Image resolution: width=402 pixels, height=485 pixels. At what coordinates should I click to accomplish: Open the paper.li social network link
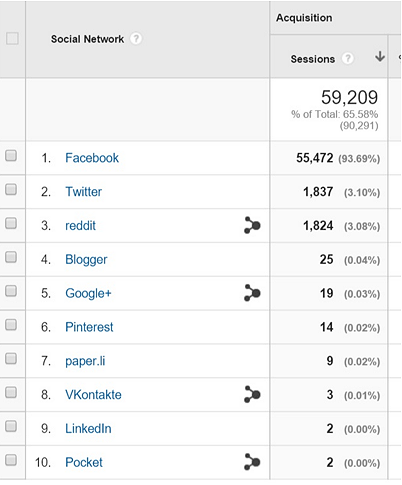click(85, 361)
